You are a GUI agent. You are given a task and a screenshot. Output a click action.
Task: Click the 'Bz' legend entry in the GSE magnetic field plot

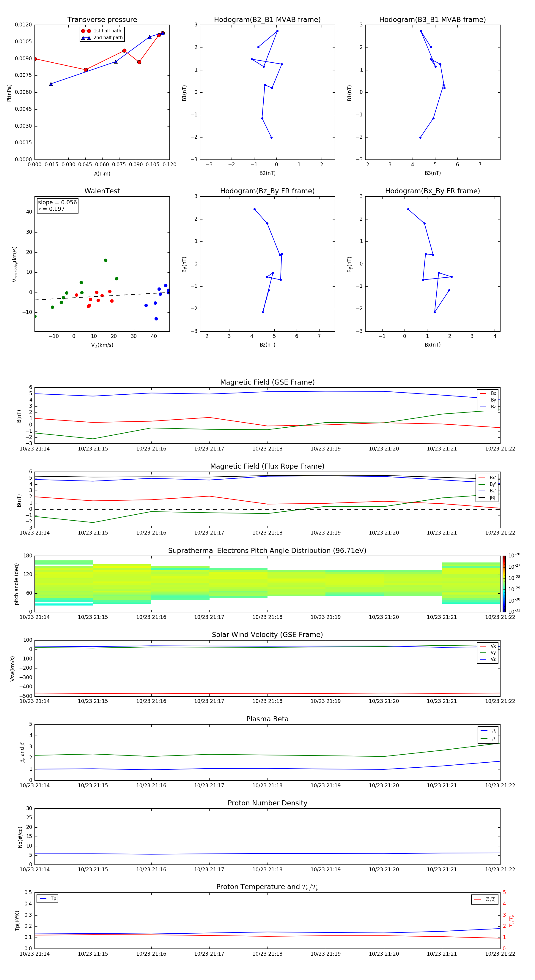488,407
